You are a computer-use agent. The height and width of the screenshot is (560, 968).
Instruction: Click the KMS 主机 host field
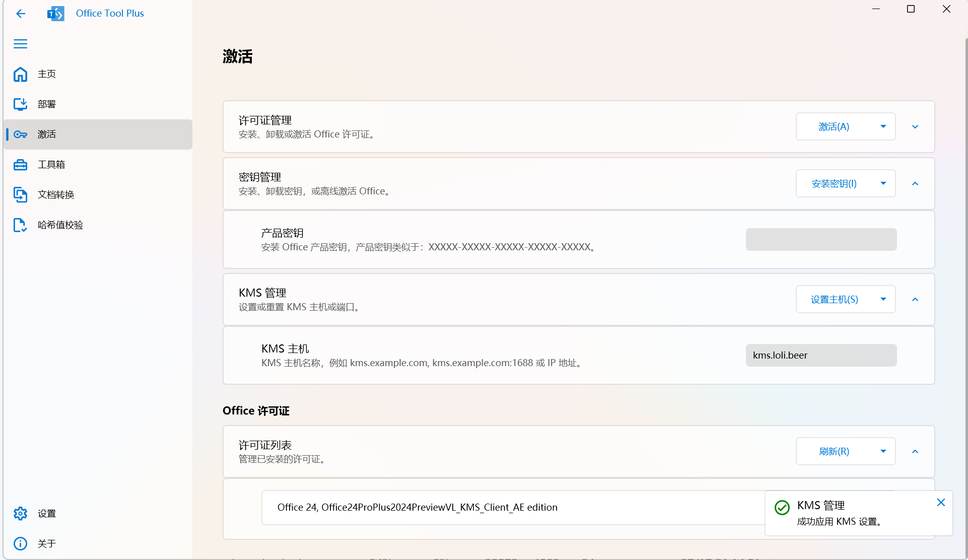[821, 355]
